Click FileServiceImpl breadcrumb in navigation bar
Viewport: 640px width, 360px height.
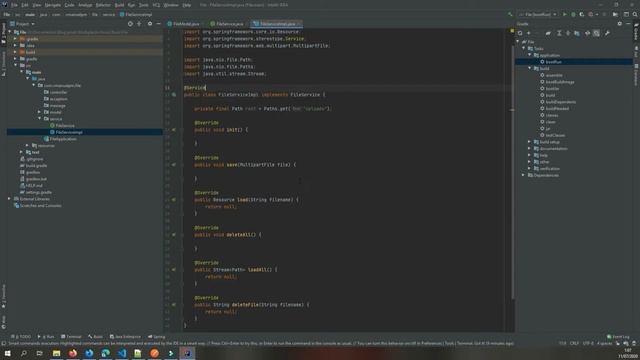tap(136, 14)
